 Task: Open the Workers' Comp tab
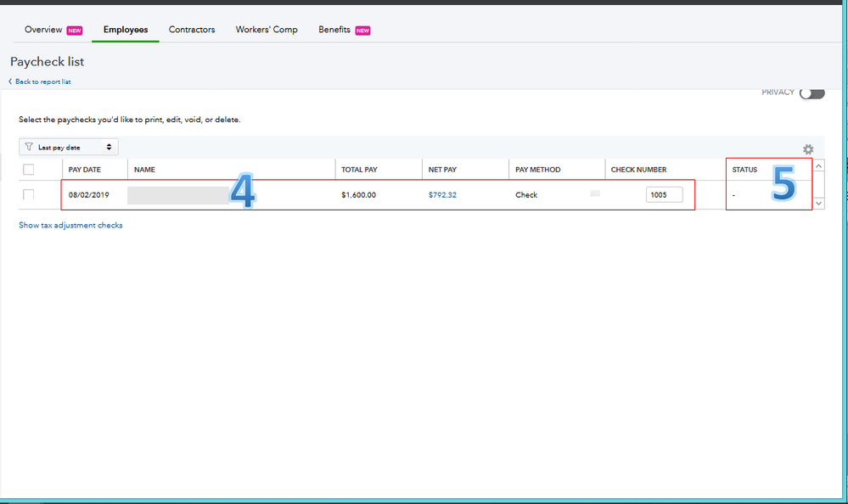pyautogui.click(x=267, y=30)
